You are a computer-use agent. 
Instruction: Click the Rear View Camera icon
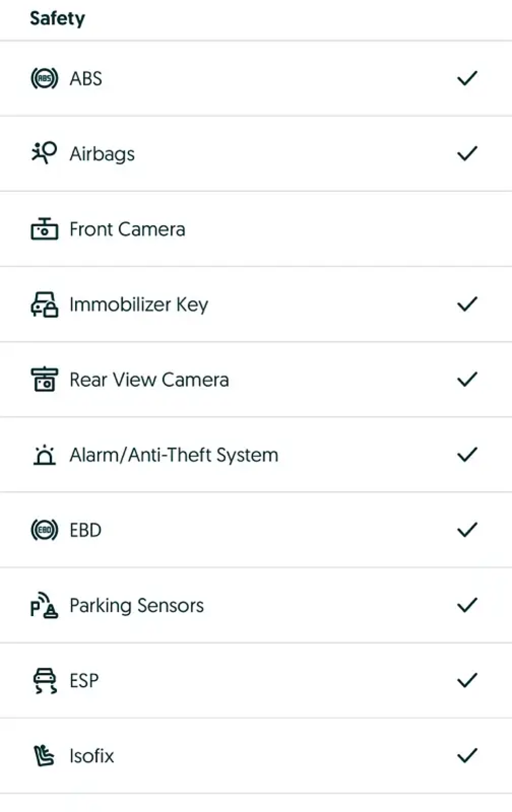(44, 380)
